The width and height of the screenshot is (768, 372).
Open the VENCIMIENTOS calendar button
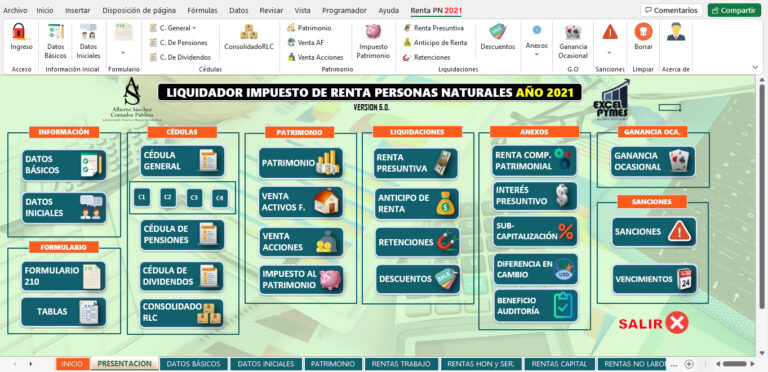pos(655,279)
